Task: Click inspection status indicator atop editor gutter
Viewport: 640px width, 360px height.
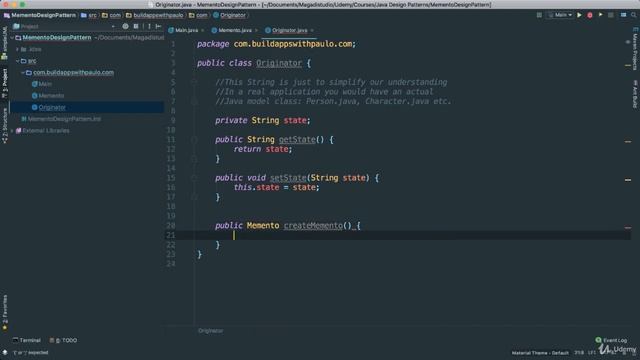Action: 628,42
